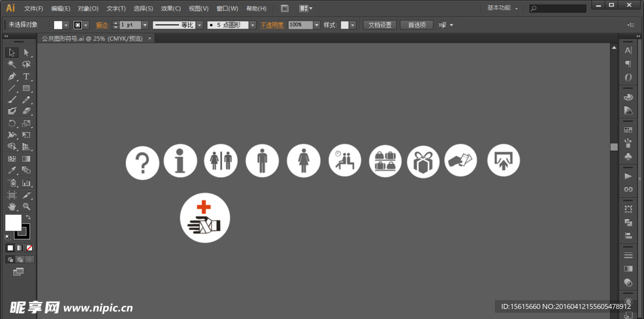This screenshot has width=644, height=319.
Task: Open graphic style (样式) dropdown
Action: pos(353,25)
